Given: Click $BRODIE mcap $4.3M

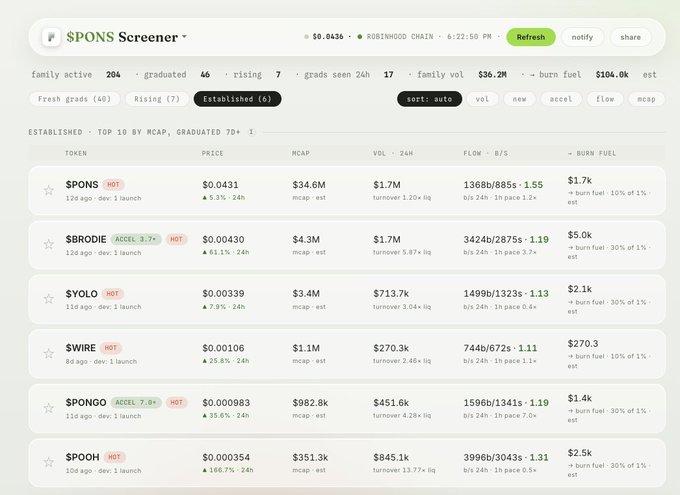Looking at the screenshot, I should click(x=306, y=239).
